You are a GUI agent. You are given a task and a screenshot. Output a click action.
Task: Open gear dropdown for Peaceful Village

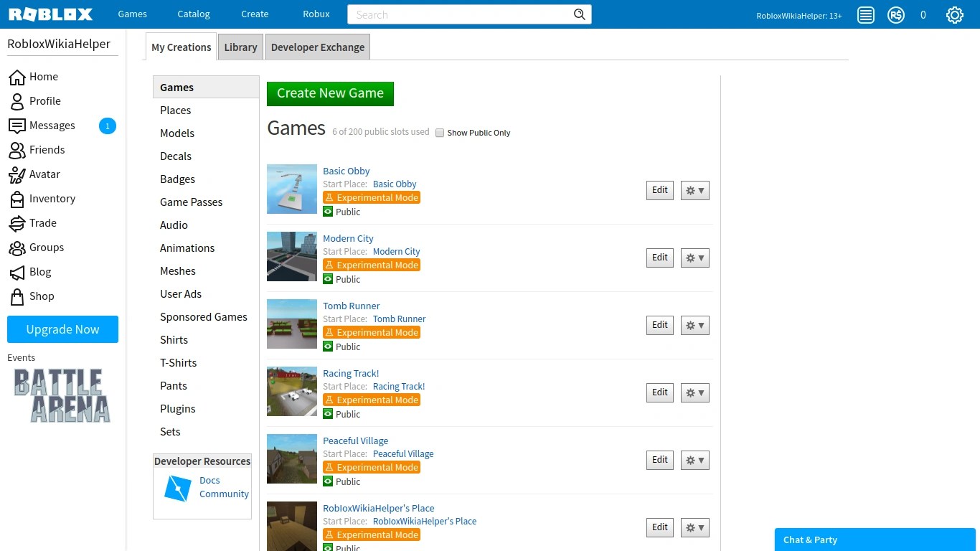pyautogui.click(x=694, y=460)
